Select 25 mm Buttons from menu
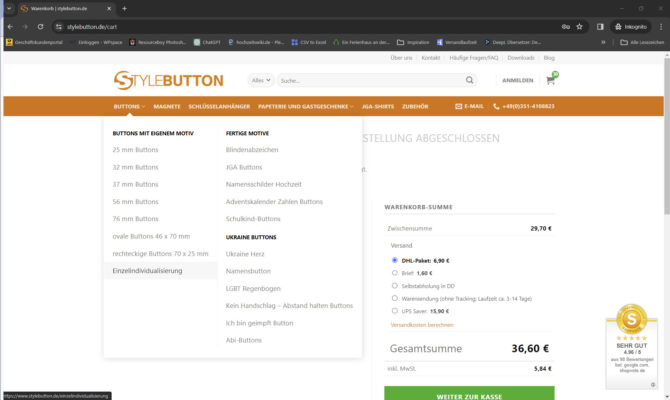Image resolution: width=670 pixels, height=400 pixels. pyautogui.click(x=135, y=149)
